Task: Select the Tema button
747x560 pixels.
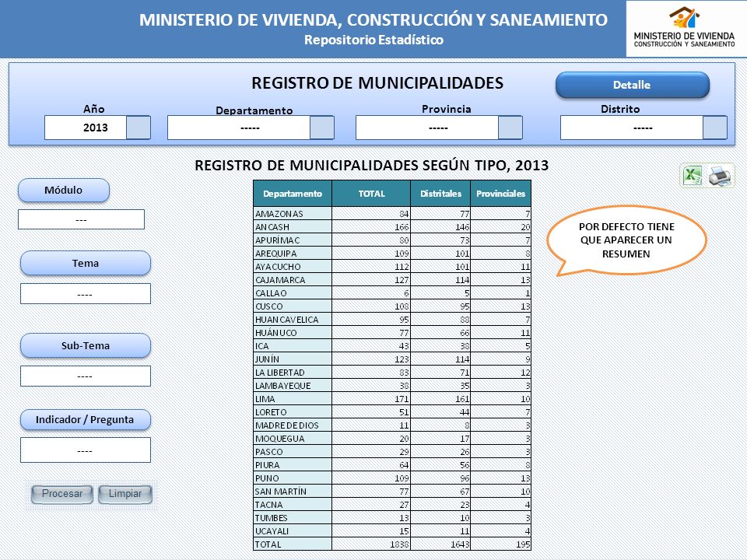Action: (86, 263)
